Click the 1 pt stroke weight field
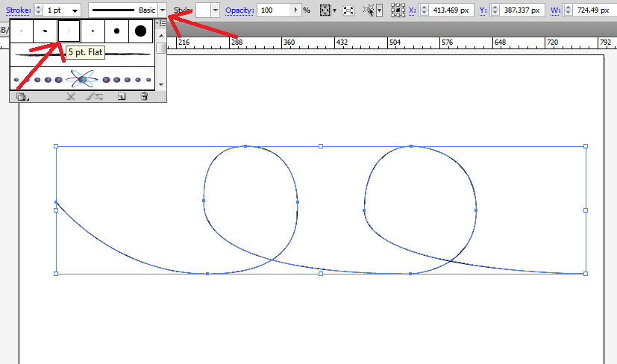This screenshot has height=364, width=617. [x=57, y=10]
